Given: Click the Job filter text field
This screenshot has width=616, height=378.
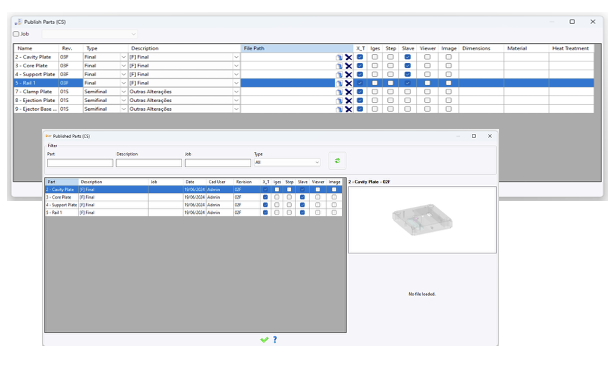Looking at the screenshot, I should pos(218,163).
